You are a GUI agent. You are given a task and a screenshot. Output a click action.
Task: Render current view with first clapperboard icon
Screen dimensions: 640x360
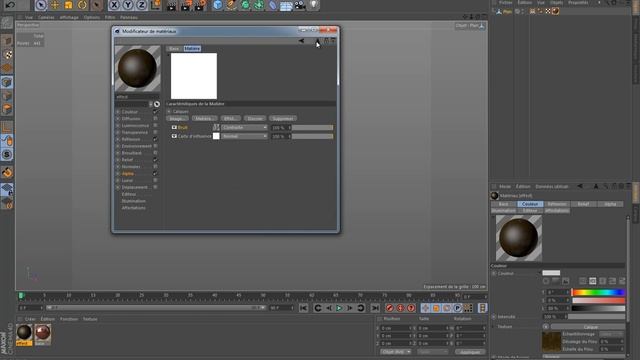point(172,5)
